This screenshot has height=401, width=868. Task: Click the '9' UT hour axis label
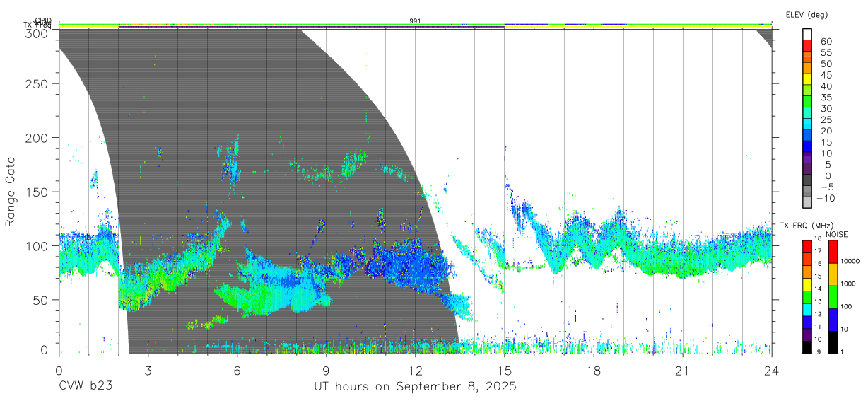(327, 371)
